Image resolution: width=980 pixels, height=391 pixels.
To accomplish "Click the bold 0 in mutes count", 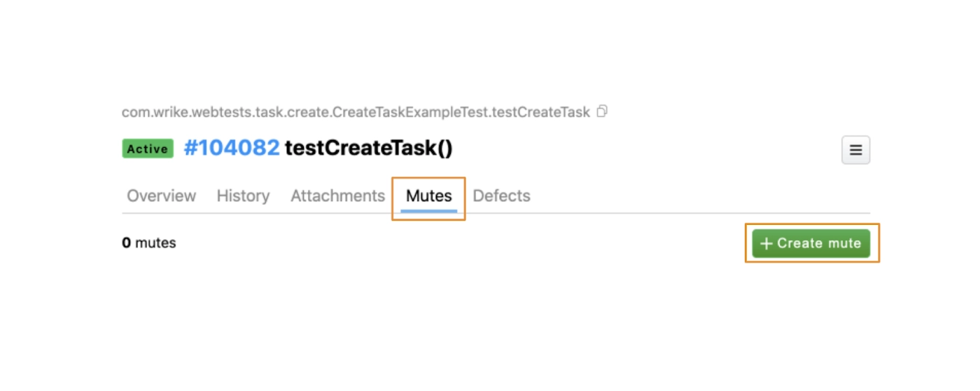I will coord(126,243).
